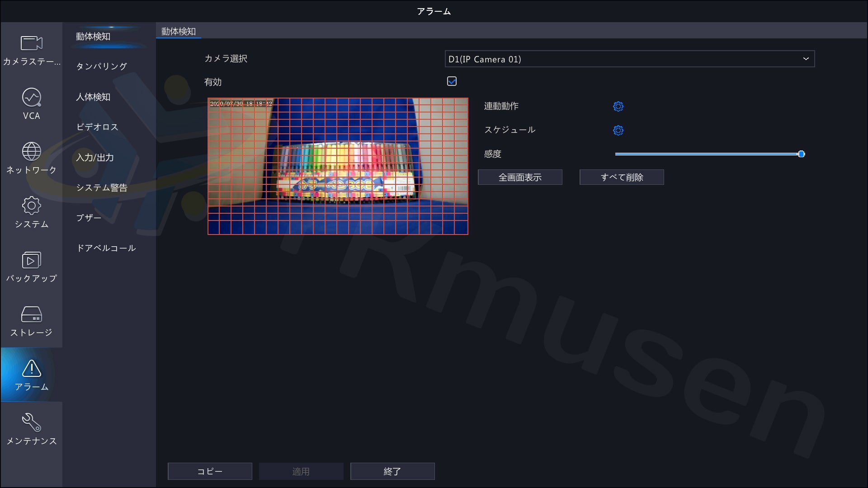The image size is (868, 488).
Task: Open the backup section icon
Action: coord(31,260)
